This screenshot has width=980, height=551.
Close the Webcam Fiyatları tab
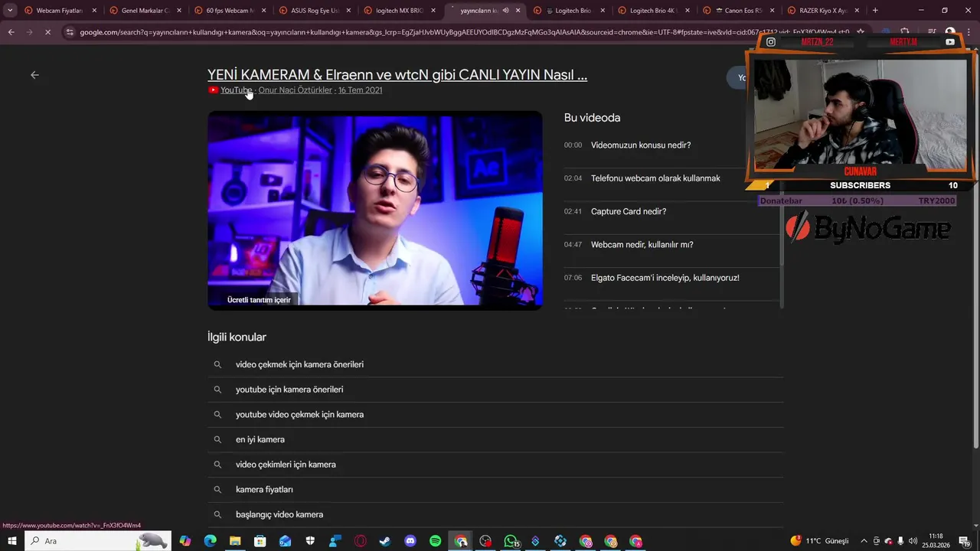(95, 11)
